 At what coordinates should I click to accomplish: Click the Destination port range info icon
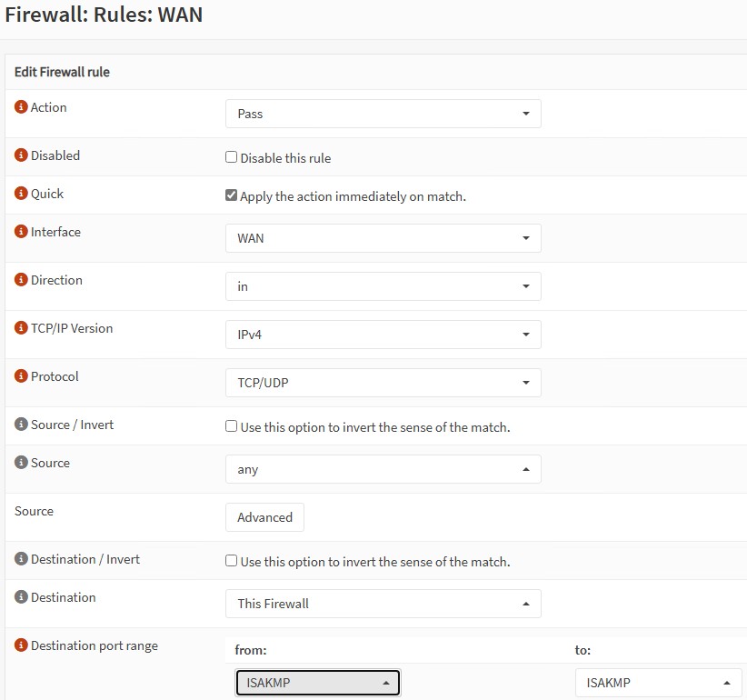(21, 645)
